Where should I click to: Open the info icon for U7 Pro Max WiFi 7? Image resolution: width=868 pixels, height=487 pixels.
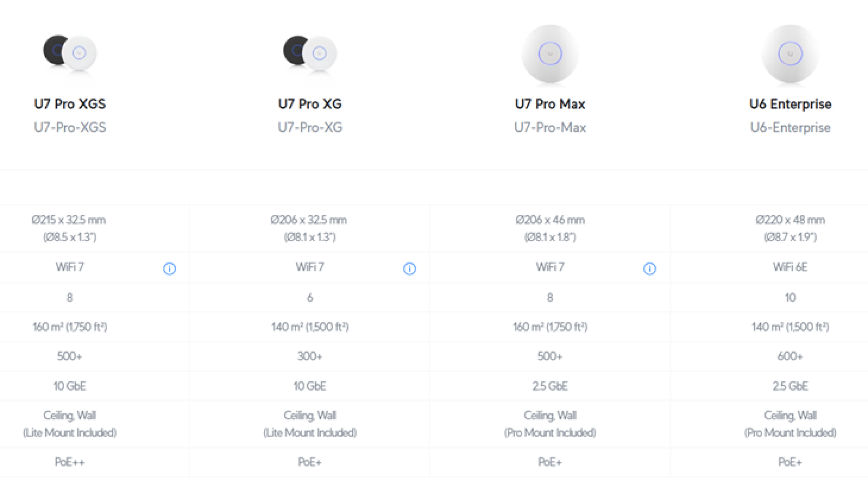click(x=650, y=269)
